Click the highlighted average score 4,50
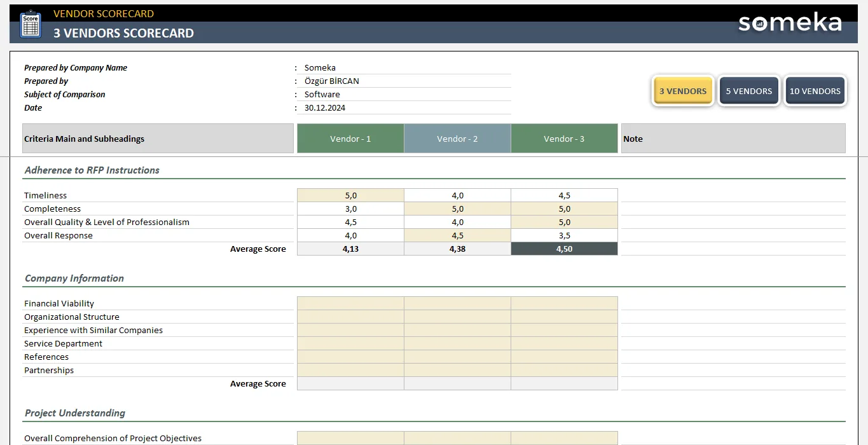This screenshot has width=868, height=445. [x=564, y=249]
